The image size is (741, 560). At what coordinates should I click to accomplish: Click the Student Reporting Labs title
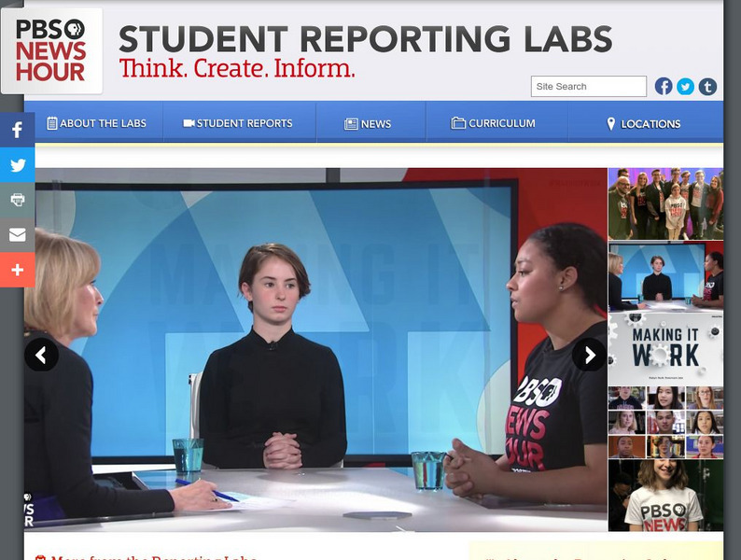pos(365,39)
